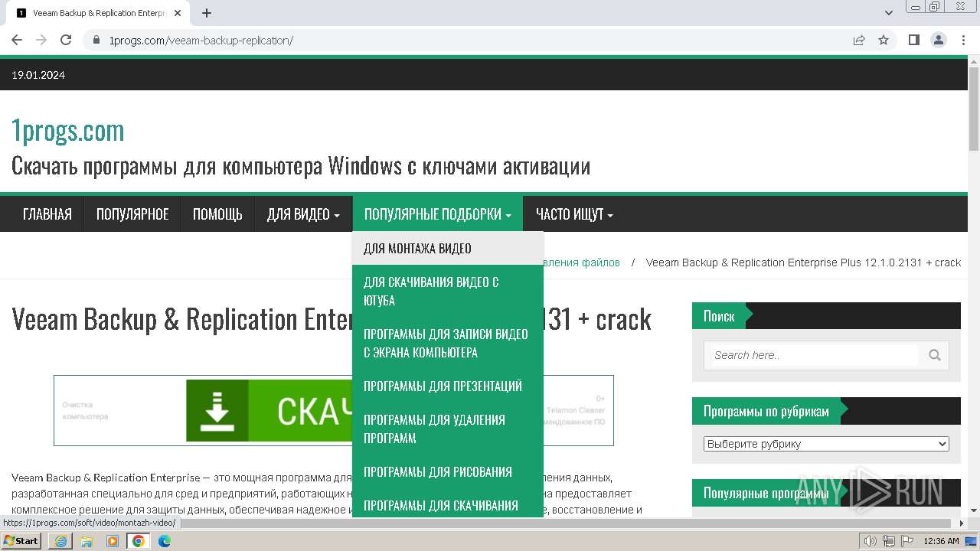Click the Популярные программы heading
This screenshot has width=980, height=551.
coord(766,494)
